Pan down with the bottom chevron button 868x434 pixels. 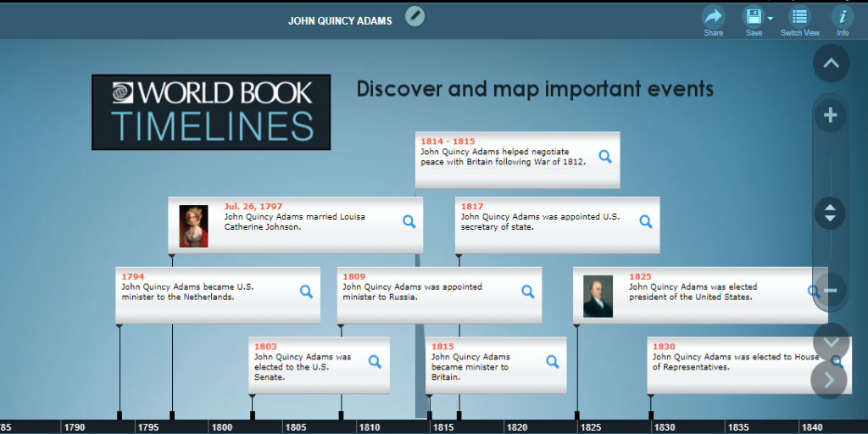[x=831, y=342]
